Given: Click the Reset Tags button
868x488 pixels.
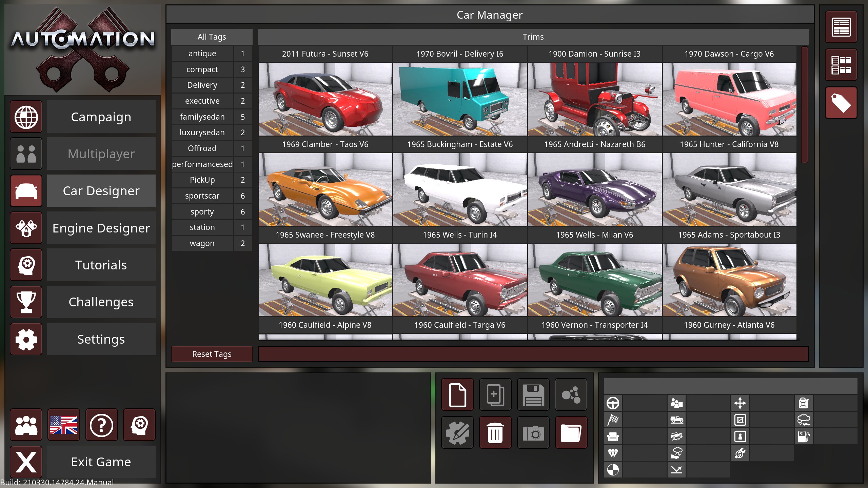Looking at the screenshot, I should point(212,354).
